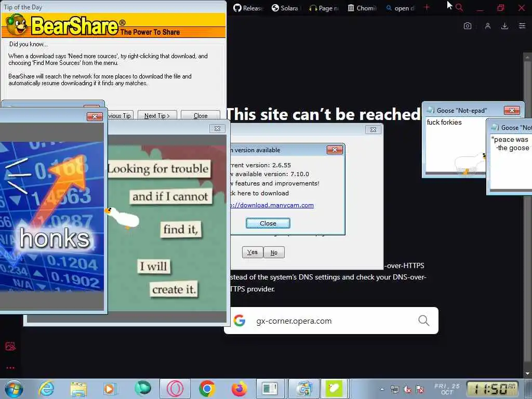
Task: Open the newspaper-style app in taskbar
Action: pos(270,389)
